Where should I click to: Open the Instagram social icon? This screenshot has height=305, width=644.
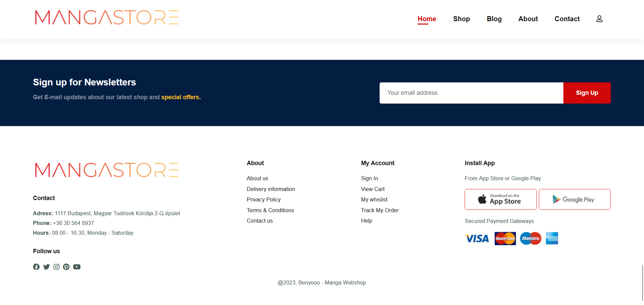(x=56, y=267)
